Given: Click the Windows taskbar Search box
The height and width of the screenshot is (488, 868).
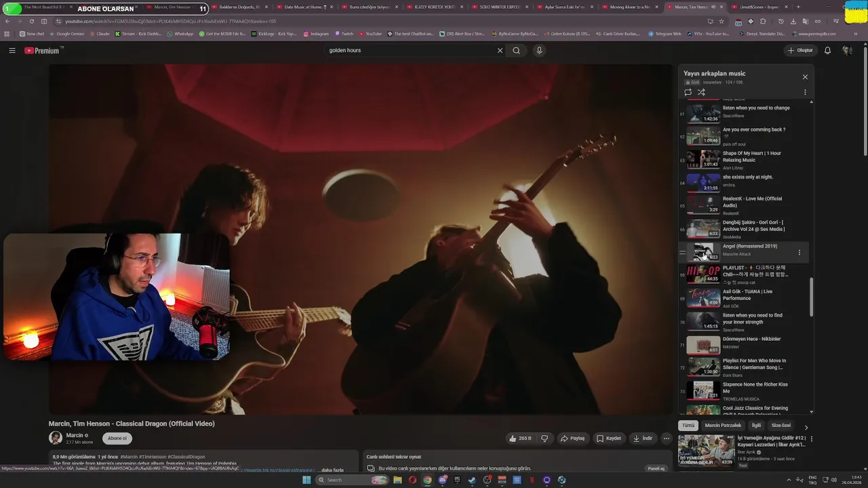Looking at the screenshot, I should click(351, 480).
